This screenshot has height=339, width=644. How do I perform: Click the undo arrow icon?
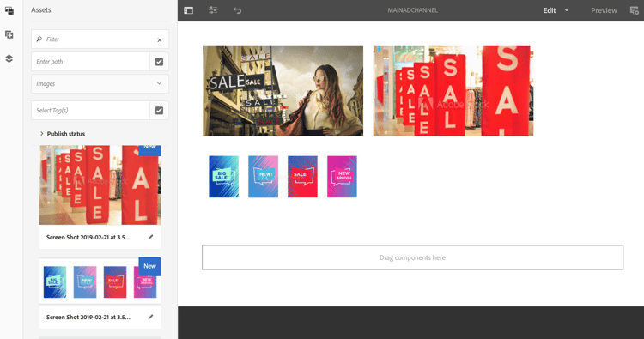point(237,10)
